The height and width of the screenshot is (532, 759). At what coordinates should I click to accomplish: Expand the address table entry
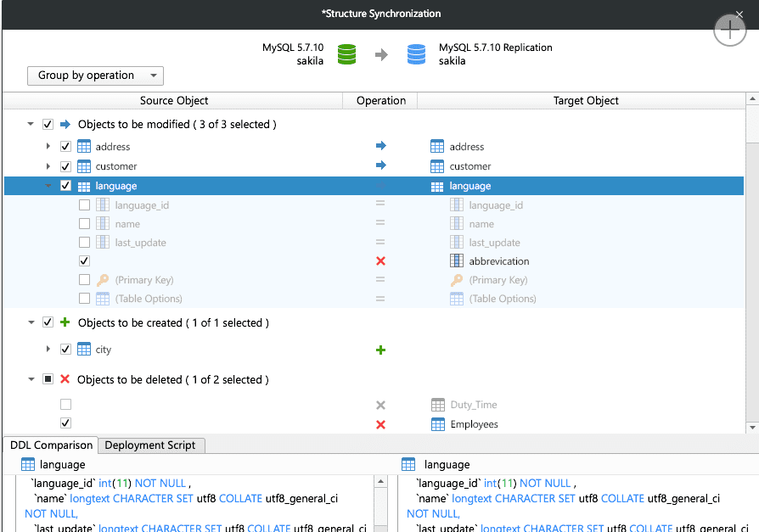(x=48, y=146)
